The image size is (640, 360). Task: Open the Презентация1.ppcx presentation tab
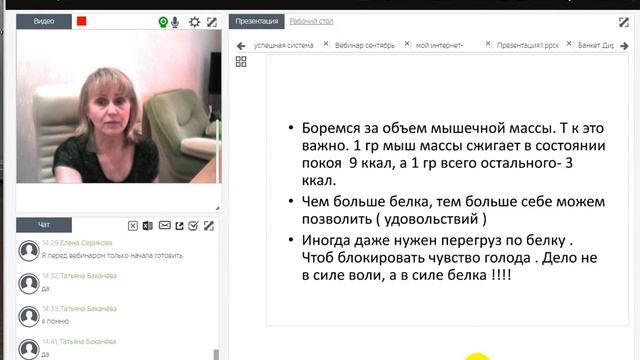(528, 45)
